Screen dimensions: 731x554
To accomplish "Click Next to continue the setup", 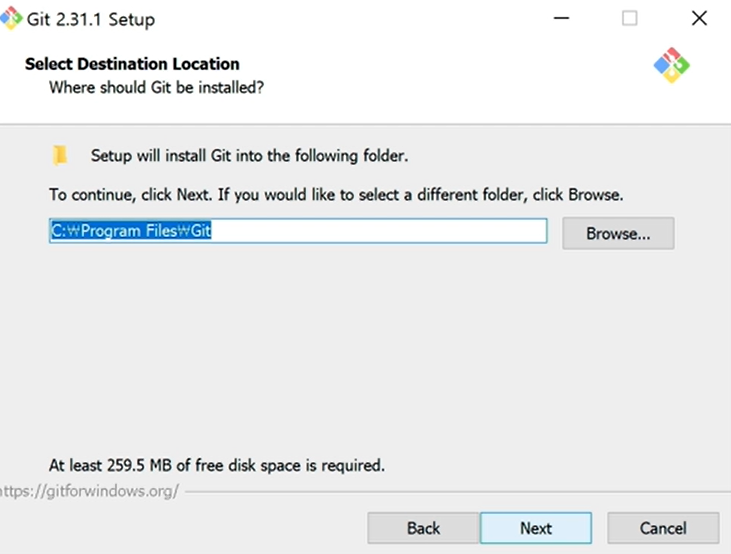I will coord(536,528).
